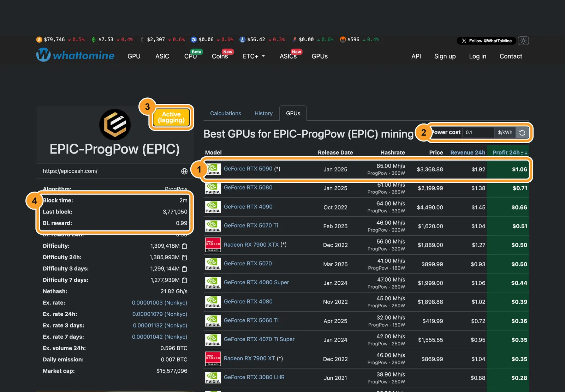This screenshot has width=565, height=392.
Task: Open GeForce RTX 4080 Super link
Action: click(x=256, y=282)
